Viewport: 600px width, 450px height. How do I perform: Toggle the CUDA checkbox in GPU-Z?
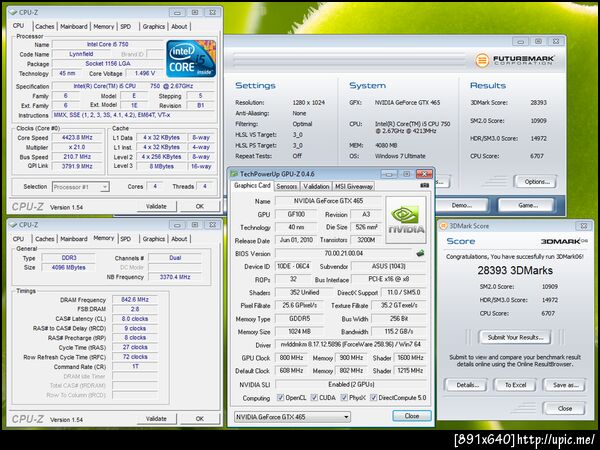pos(314,398)
